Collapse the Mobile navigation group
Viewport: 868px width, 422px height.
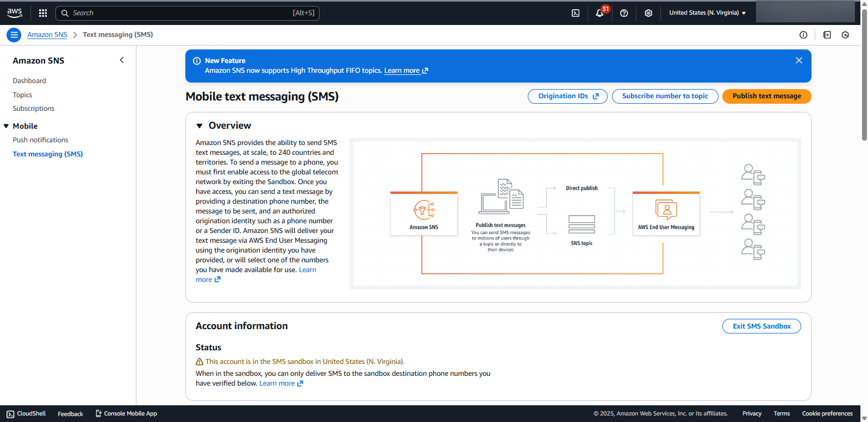[7, 126]
